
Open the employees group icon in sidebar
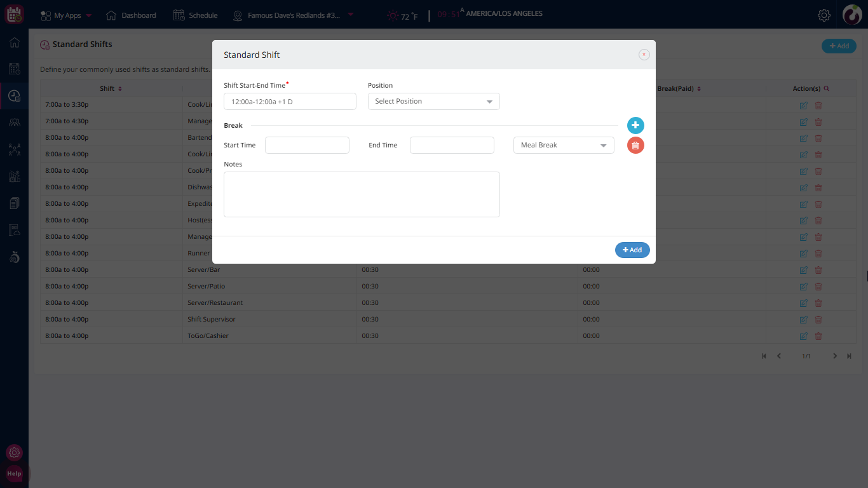[x=14, y=123]
